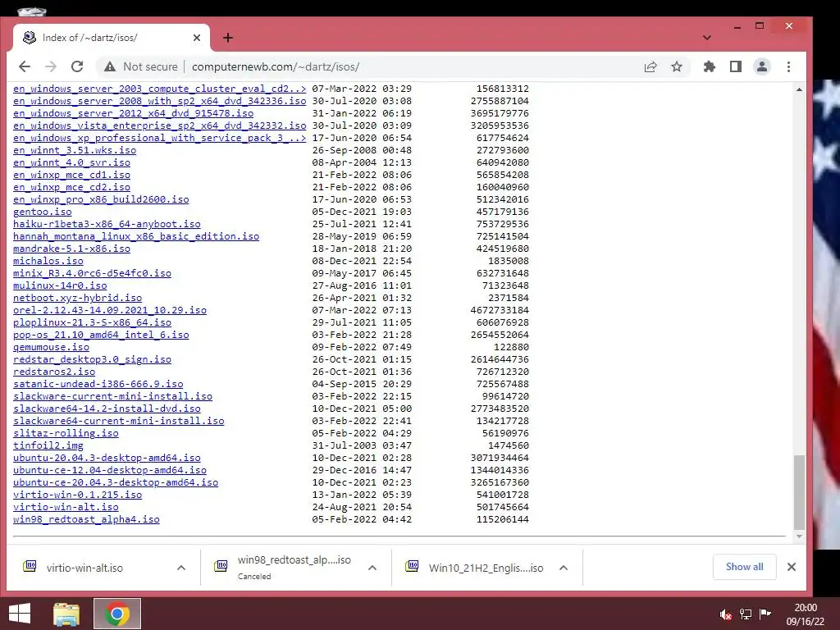Click scrollbar down arrow
Screen dimensions: 840x630
pos(799,536)
